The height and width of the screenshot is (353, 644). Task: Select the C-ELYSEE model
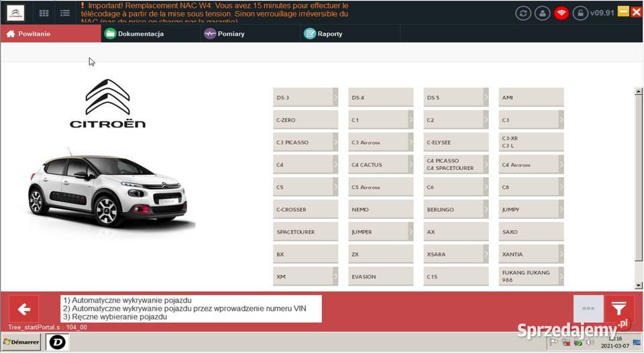(456, 142)
